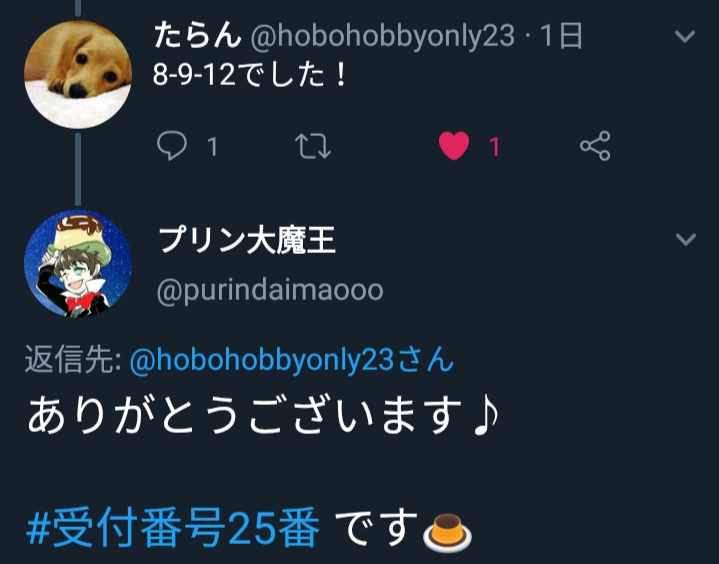The width and height of the screenshot is (719, 564).
Task: Tap the pudding emoji after です
Action: click(447, 532)
